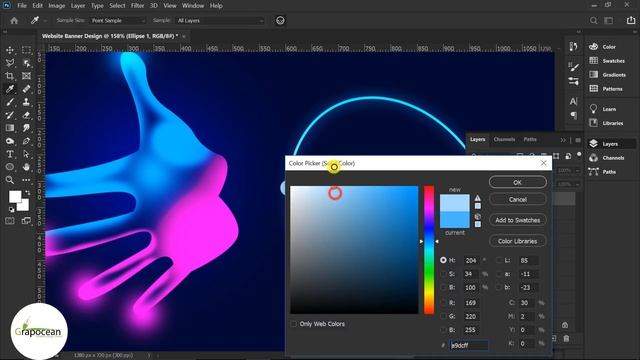Select the Lab b radio button
Viewport: 640px width, 360px height.
499,287
